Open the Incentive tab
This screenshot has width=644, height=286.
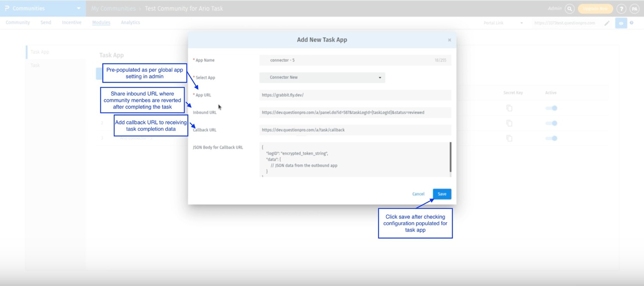pyautogui.click(x=72, y=23)
